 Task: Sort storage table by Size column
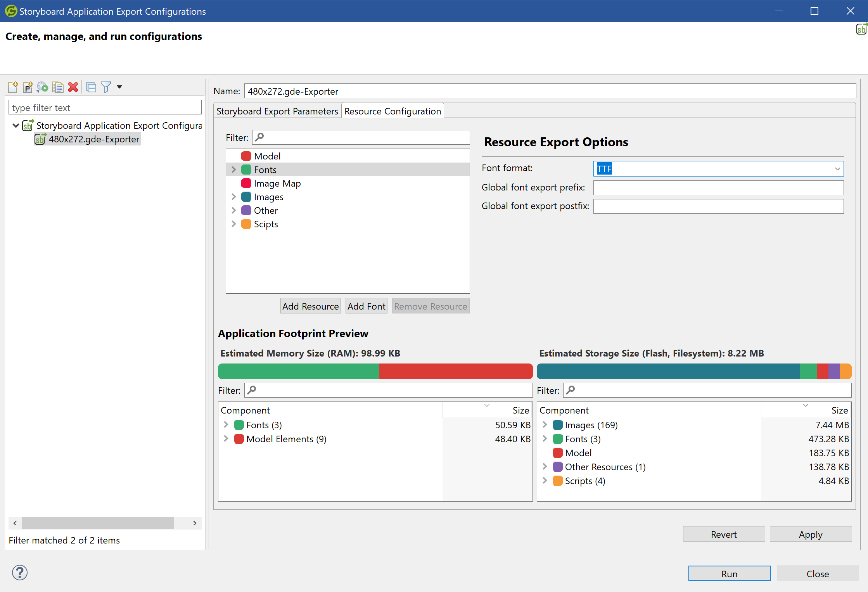coord(806,410)
